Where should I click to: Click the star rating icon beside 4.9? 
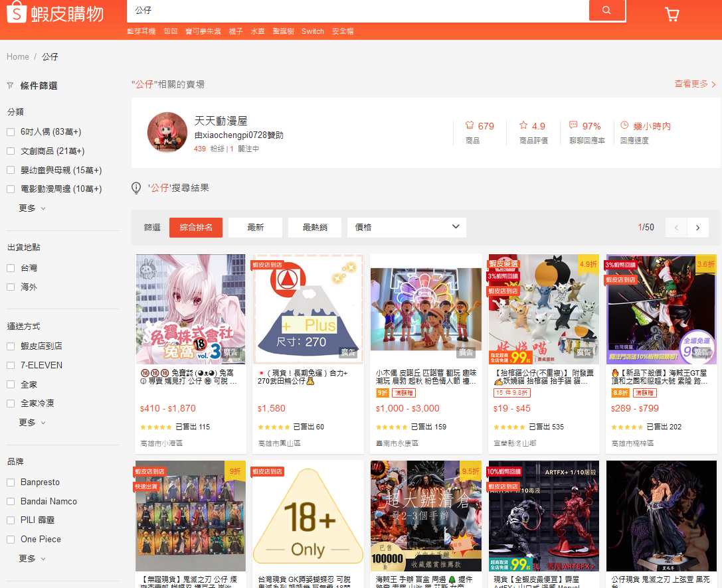pyautogui.click(x=523, y=125)
